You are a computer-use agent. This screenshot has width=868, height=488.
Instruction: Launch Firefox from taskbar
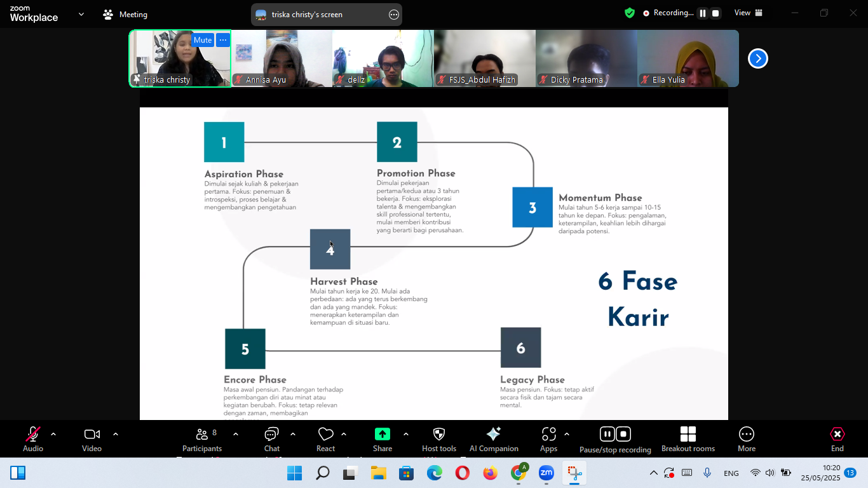click(x=491, y=473)
